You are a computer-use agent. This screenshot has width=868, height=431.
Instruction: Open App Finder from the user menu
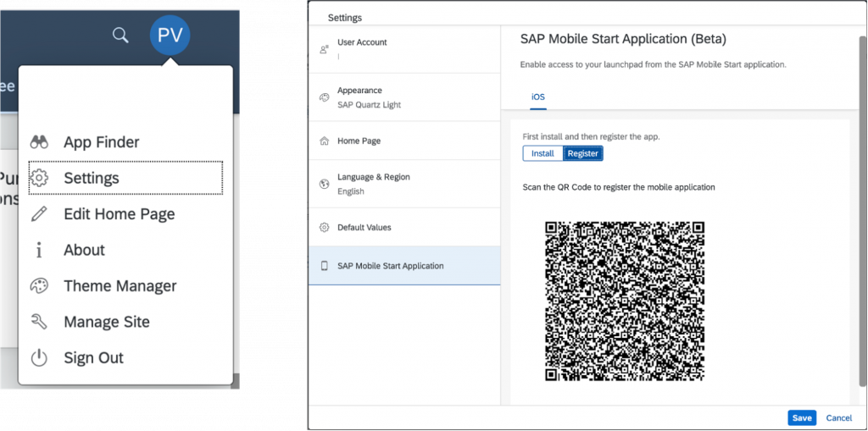tap(125, 142)
